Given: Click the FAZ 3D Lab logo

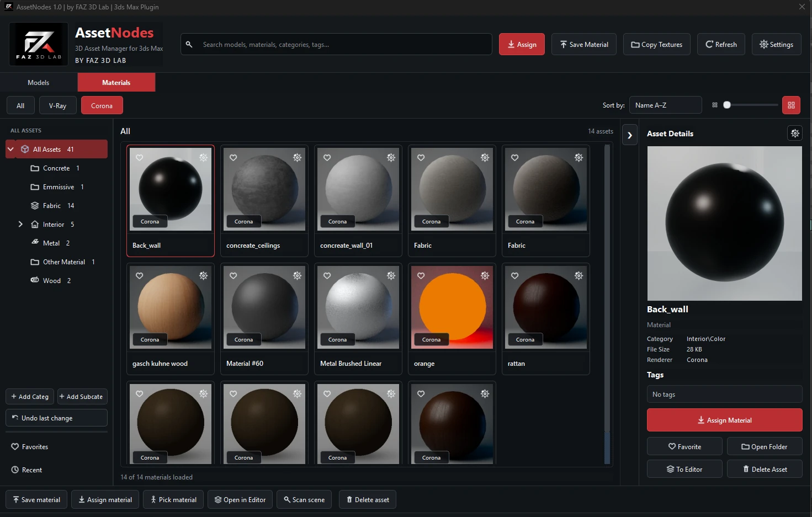Looking at the screenshot, I should (x=39, y=44).
